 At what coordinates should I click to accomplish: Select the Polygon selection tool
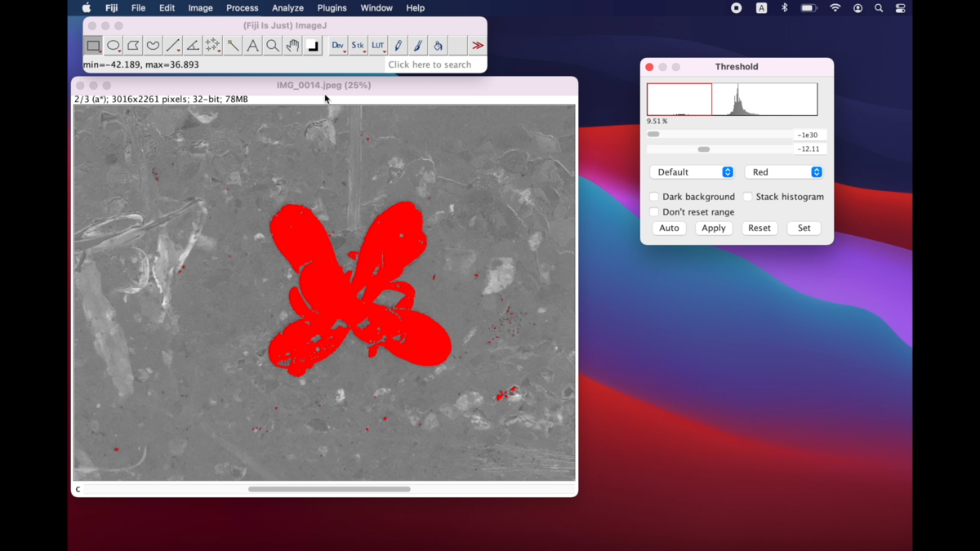tap(133, 46)
